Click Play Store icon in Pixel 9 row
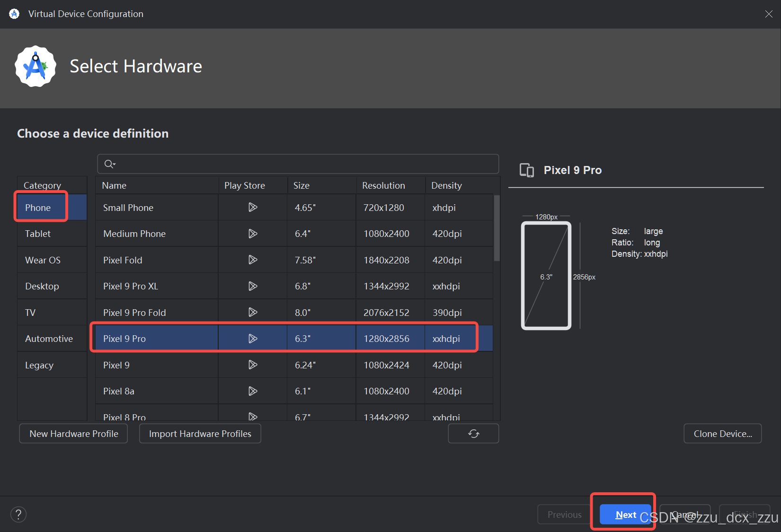This screenshot has width=781, height=532. pyautogui.click(x=253, y=365)
